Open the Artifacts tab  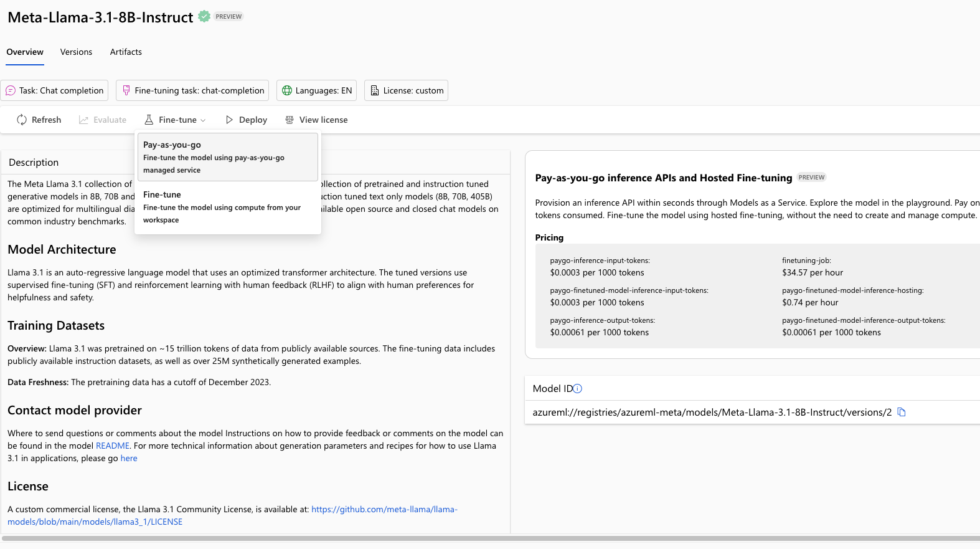click(126, 52)
